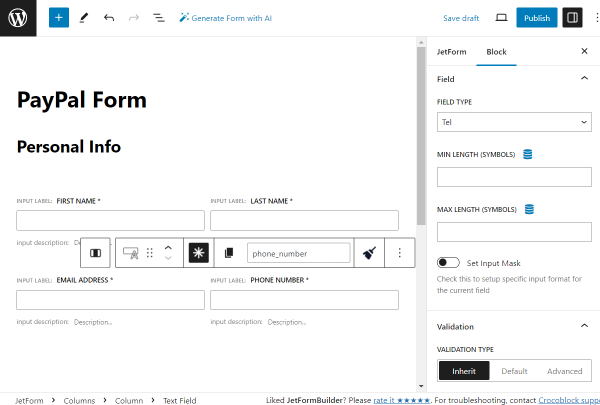Click the editor vertical scrollbar thumb

click(421, 136)
